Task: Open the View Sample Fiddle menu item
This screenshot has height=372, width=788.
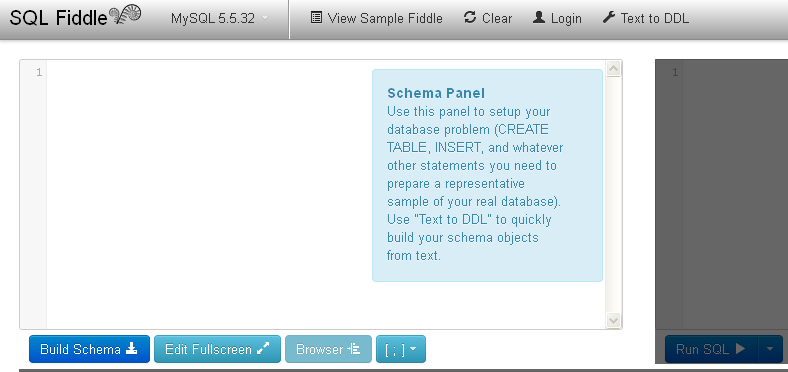Action: (x=376, y=19)
